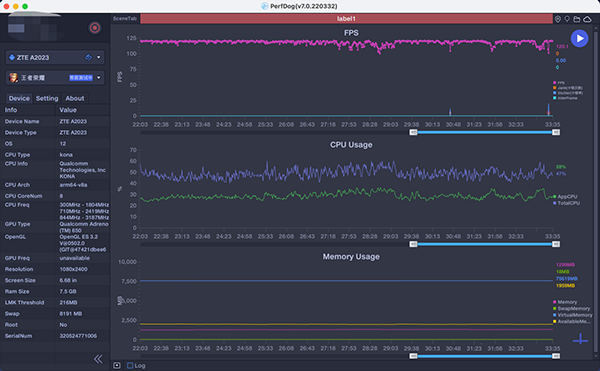
Task: Click the CPU Usage chart title
Action: [x=351, y=145]
